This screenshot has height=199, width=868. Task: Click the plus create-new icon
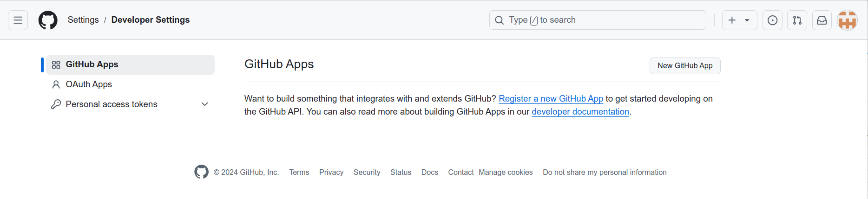tap(732, 20)
